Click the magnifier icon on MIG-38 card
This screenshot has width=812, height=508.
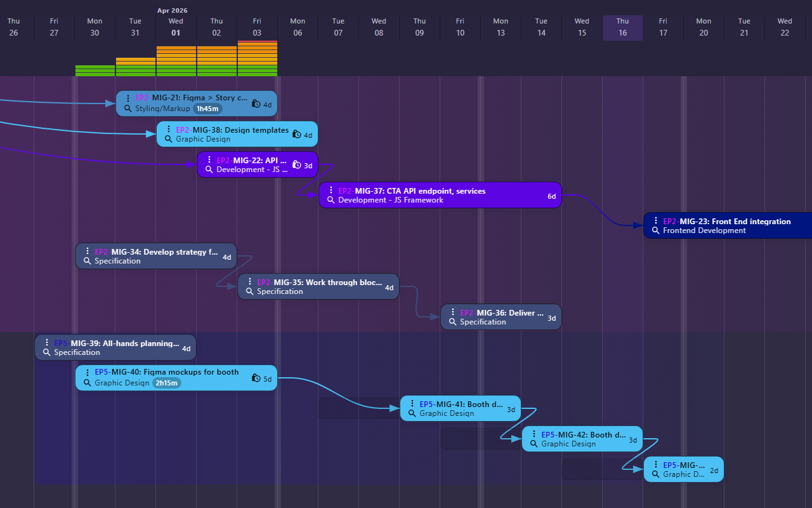tap(168, 139)
